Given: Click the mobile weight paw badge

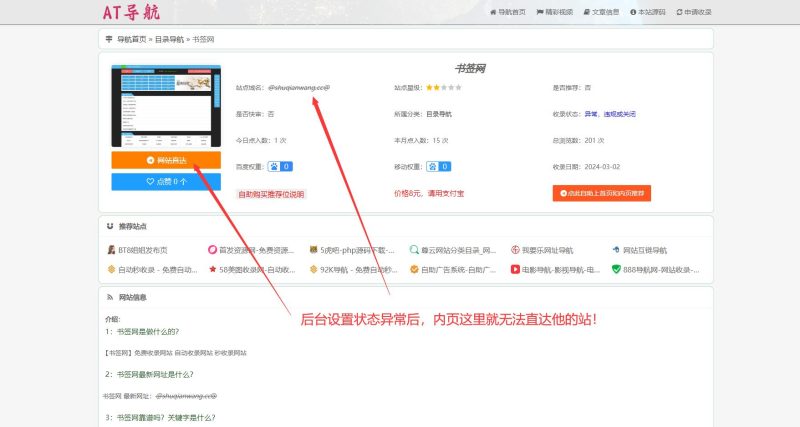Looking at the screenshot, I should click(x=439, y=166).
